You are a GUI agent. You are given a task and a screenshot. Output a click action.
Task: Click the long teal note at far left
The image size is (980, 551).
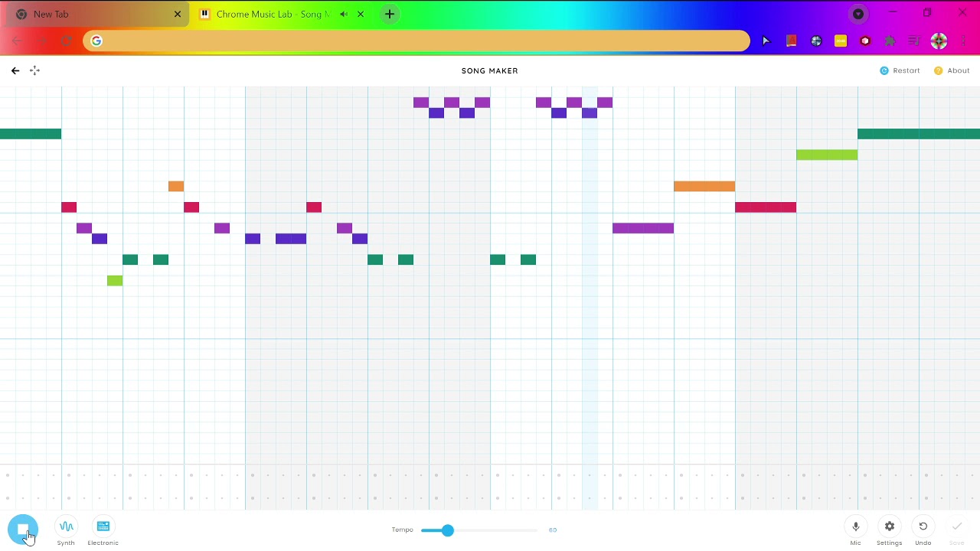[x=31, y=134]
